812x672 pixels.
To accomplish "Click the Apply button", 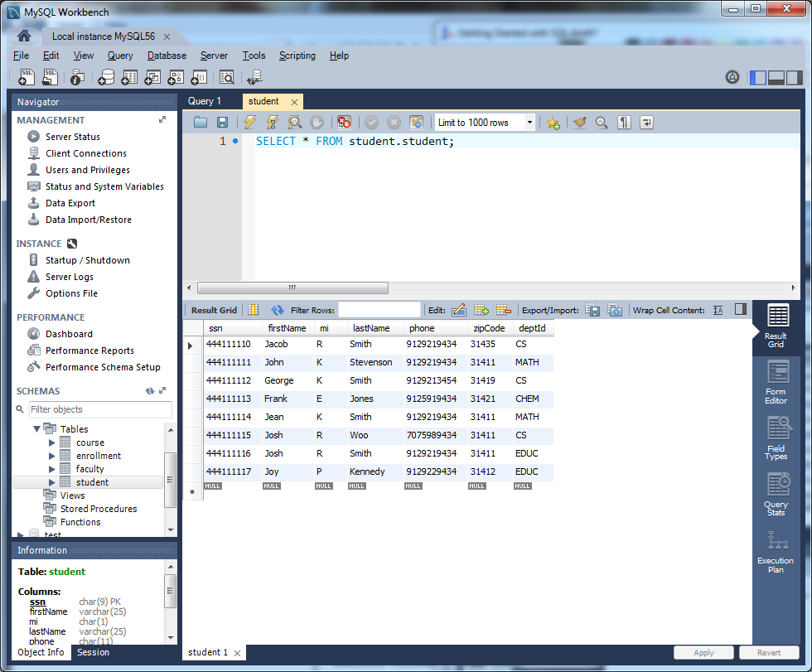I will pos(703,652).
